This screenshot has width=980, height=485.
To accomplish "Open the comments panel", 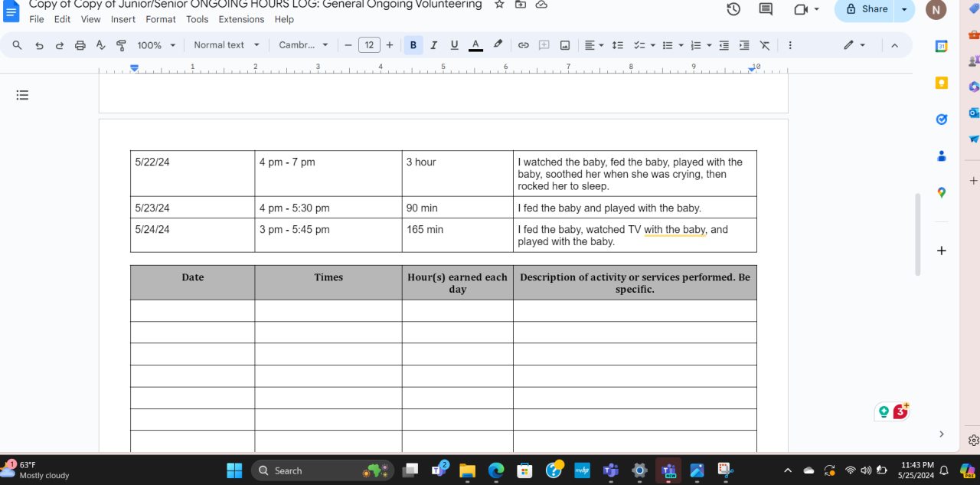I will pyautogui.click(x=766, y=9).
